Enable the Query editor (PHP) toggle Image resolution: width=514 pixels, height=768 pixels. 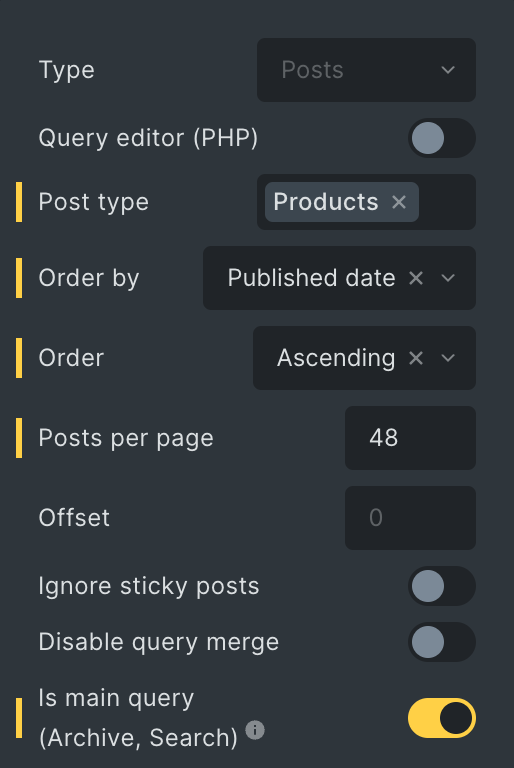(x=441, y=138)
